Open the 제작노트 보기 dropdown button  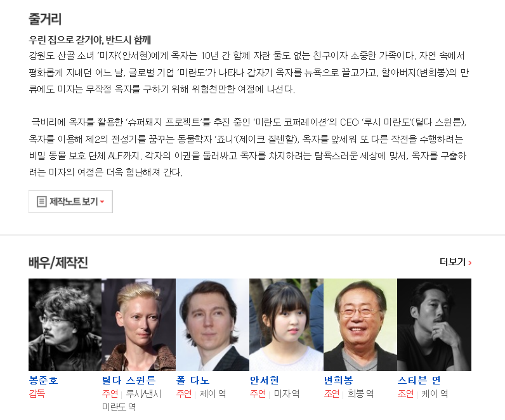tap(70, 202)
